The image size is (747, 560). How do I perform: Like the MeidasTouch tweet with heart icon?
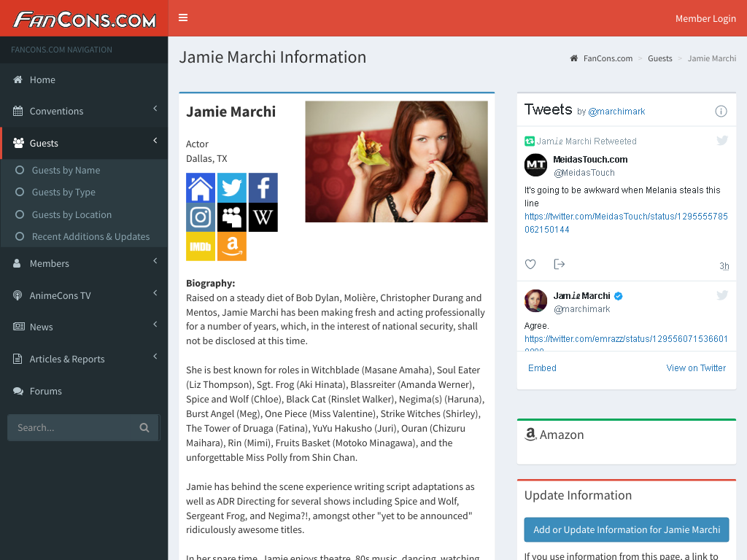[x=530, y=264]
